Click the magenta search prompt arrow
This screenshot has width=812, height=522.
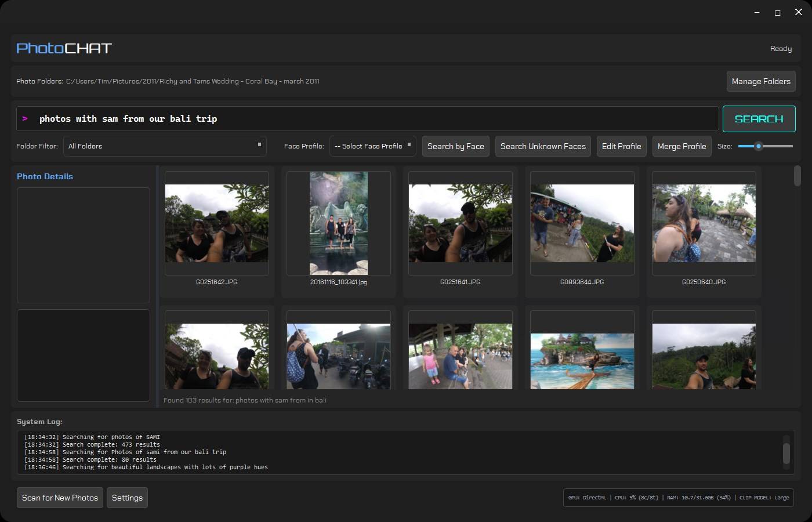[25, 118]
